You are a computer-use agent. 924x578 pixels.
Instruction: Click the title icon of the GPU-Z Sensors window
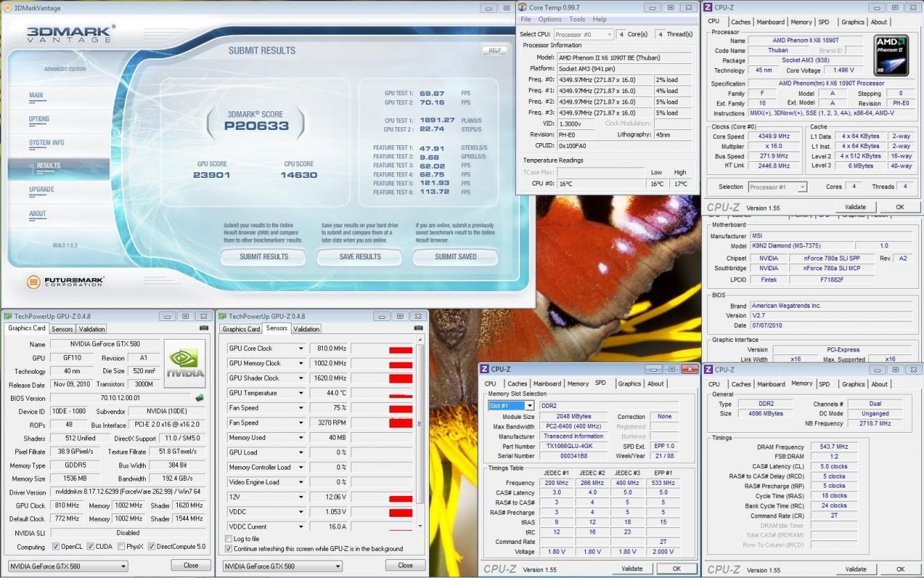(223, 316)
